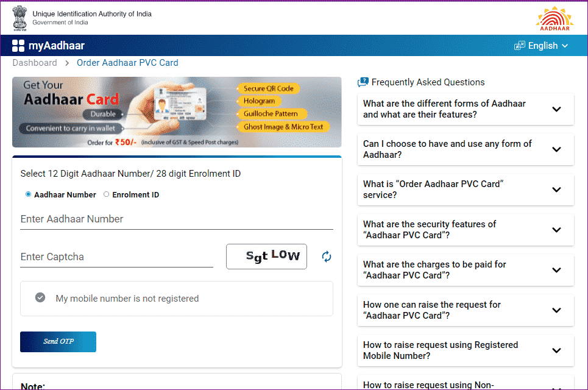
Task: Go to Dashboard breadcrumb
Action: click(35, 63)
